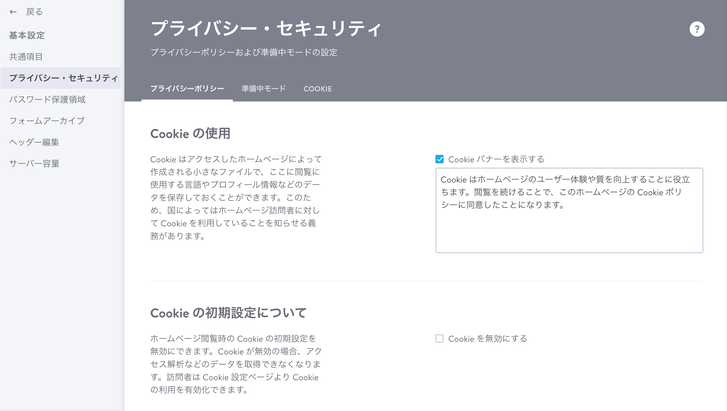Open サーバー容量 sidebar entry
The image size is (727, 411).
[34, 163]
